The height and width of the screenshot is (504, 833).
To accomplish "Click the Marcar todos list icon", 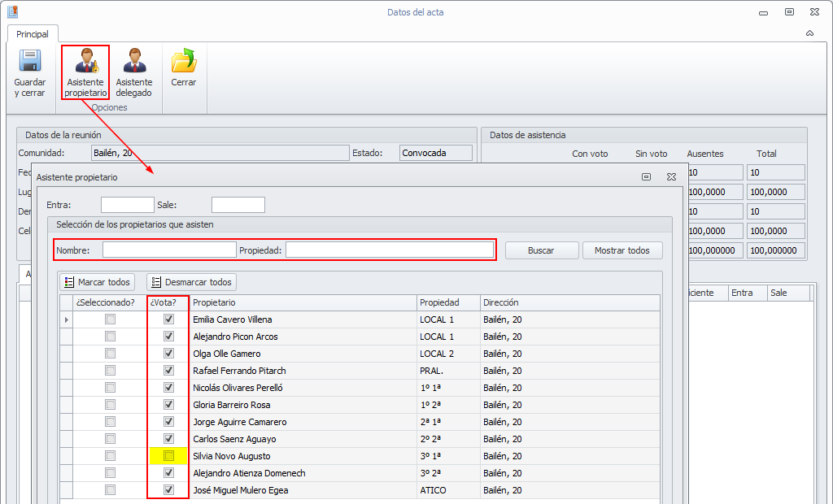I will [x=69, y=282].
